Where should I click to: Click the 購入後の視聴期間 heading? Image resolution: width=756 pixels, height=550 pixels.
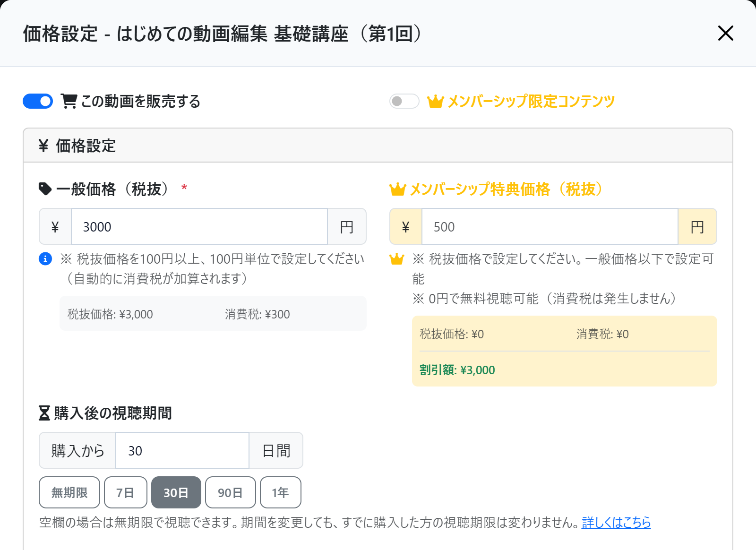pos(113,413)
